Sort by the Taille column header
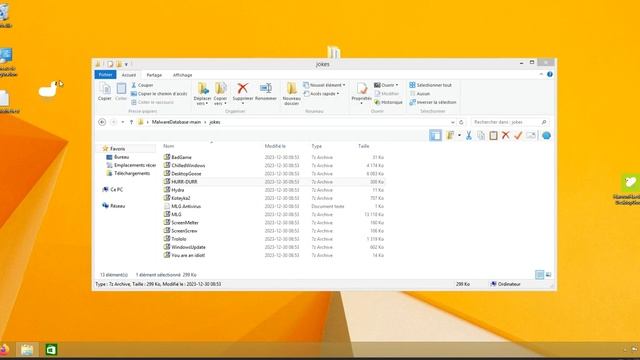The width and height of the screenshot is (640, 360). click(x=364, y=146)
